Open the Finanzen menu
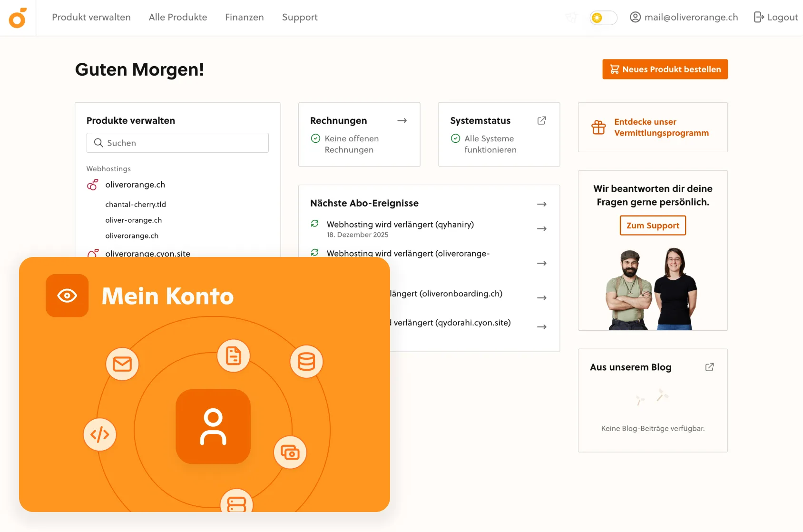This screenshot has width=803, height=532. click(x=244, y=17)
